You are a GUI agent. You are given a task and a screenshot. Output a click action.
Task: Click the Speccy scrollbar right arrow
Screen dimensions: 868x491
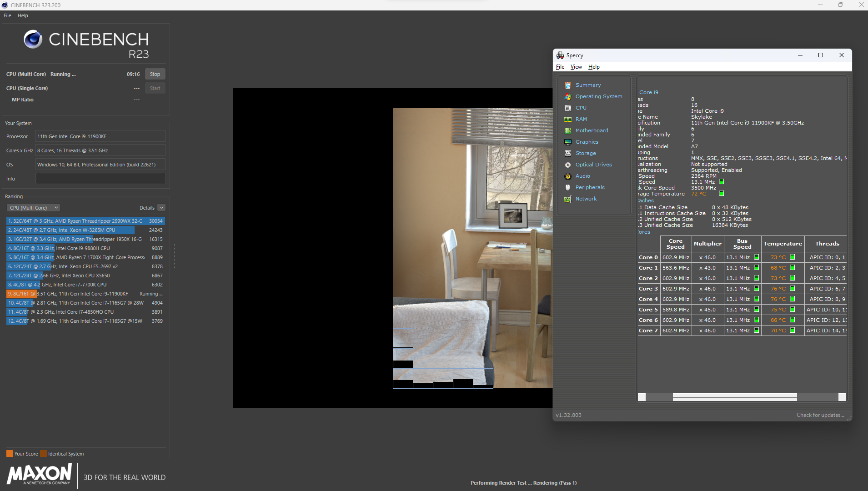(x=842, y=397)
